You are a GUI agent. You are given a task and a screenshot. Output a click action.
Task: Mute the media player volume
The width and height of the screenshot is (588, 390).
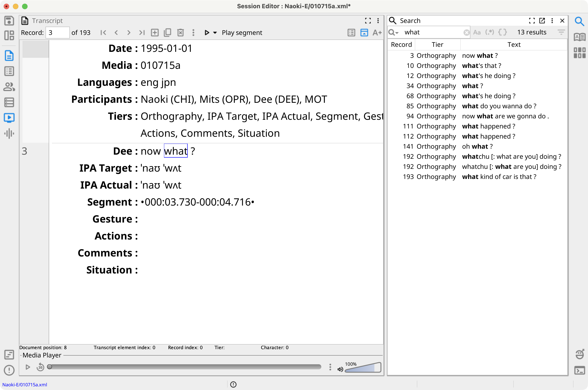pos(340,369)
